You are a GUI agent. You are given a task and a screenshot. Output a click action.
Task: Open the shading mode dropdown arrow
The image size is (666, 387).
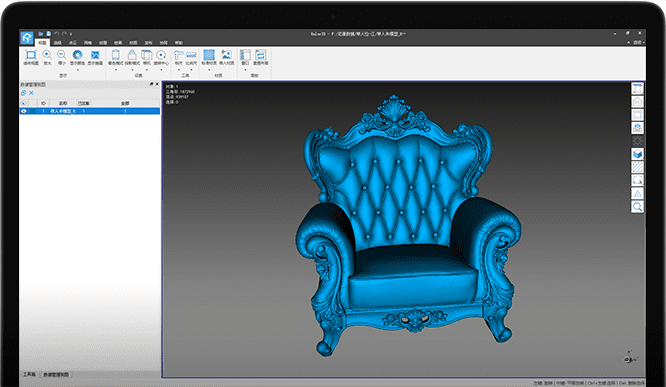tap(116, 69)
